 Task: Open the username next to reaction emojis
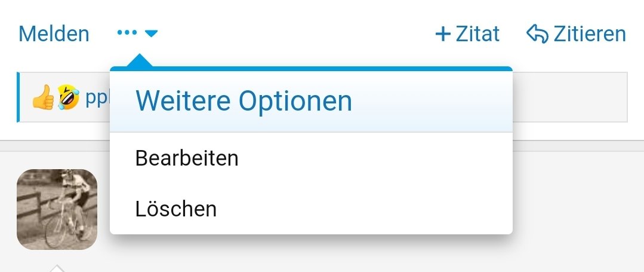(x=97, y=97)
